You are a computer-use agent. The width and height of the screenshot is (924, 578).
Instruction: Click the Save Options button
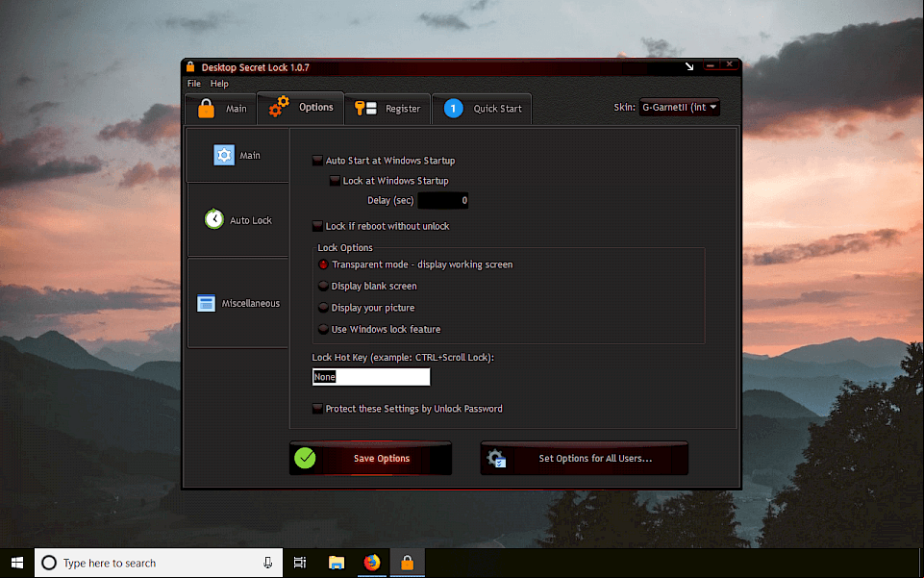[x=371, y=459]
